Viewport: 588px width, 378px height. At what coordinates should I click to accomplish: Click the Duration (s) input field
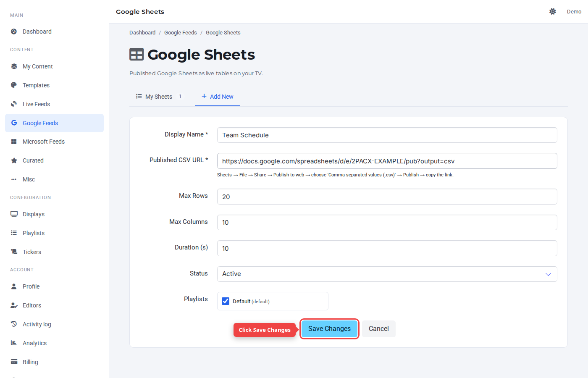point(387,248)
